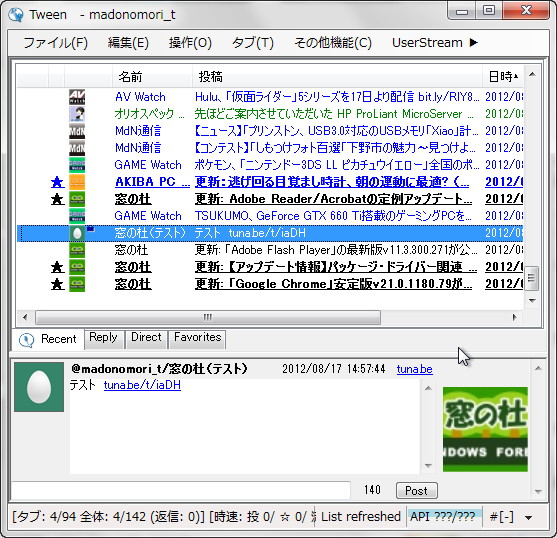Click the star on AKIBA PC row
Screen dimensions: 557x538
(x=57, y=182)
